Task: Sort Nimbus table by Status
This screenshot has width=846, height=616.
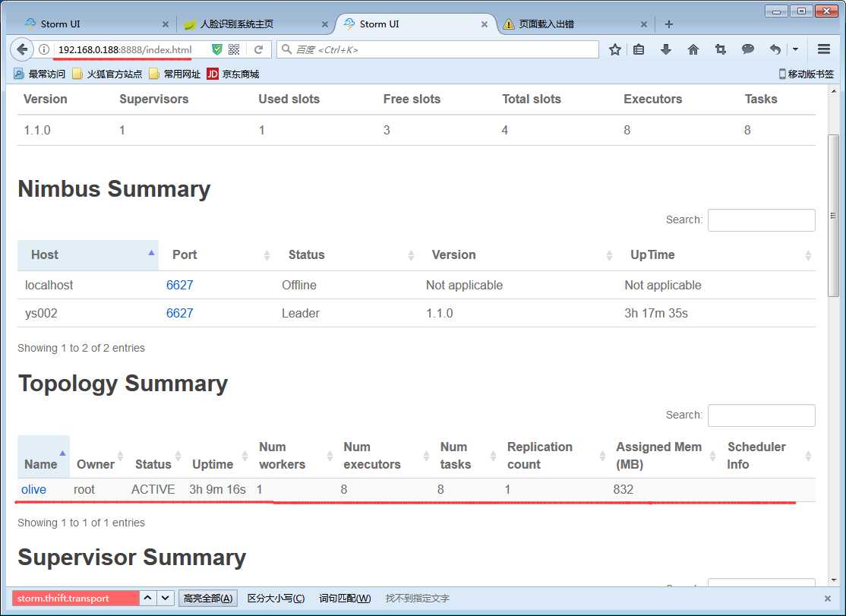Action: tap(346, 255)
